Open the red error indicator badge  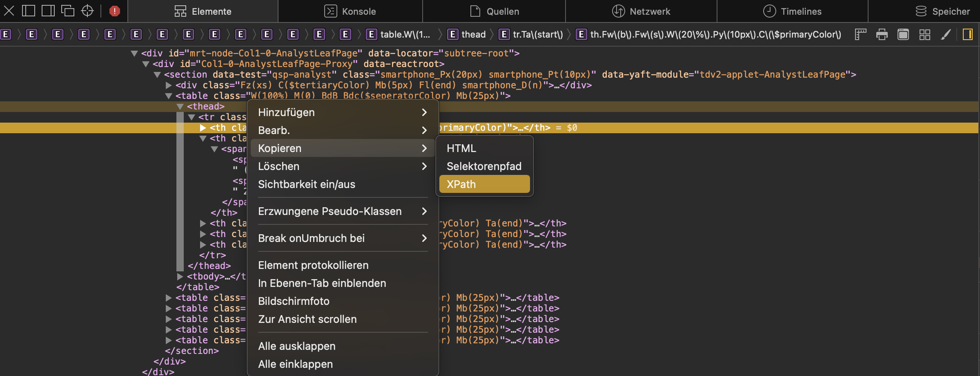[x=115, y=11]
